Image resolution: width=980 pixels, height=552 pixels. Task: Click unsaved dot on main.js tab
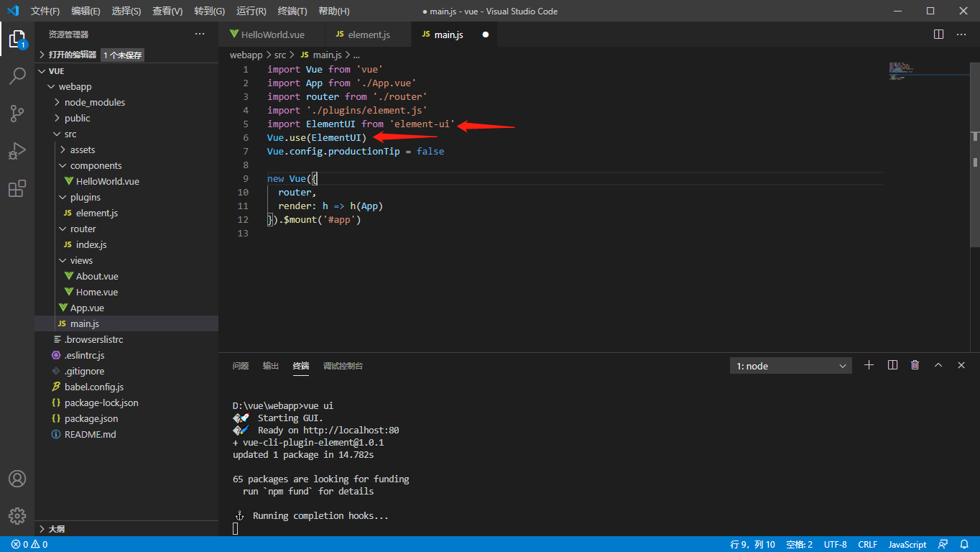pos(485,34)
